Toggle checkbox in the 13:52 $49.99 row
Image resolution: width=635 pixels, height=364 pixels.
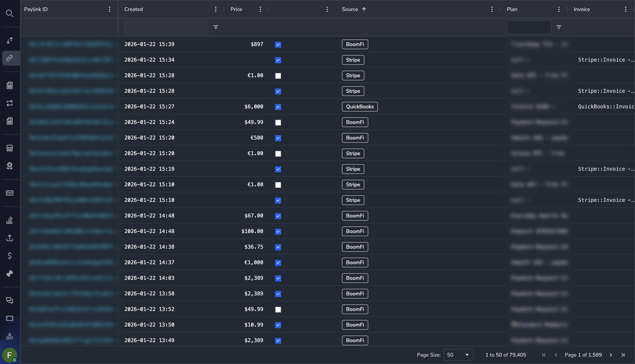[x=278, y=309]
